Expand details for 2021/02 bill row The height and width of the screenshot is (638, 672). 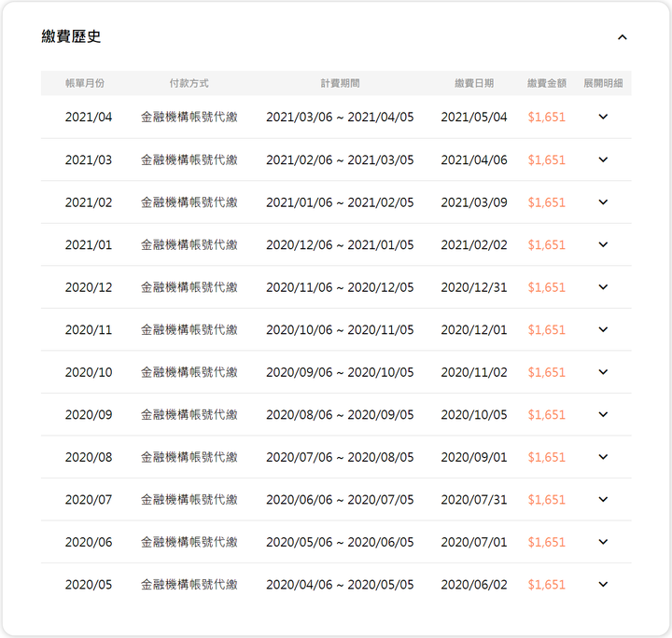click(x=603, y=201)
